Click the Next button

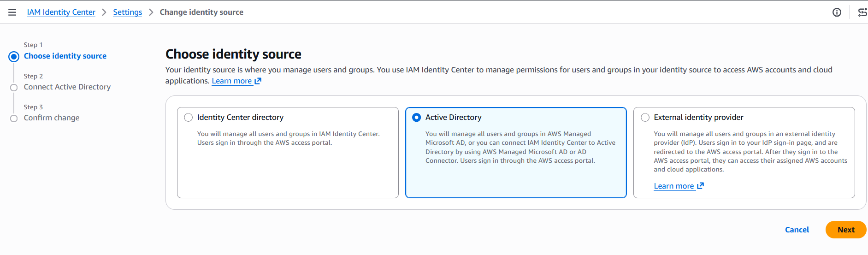tap(846, 230)
